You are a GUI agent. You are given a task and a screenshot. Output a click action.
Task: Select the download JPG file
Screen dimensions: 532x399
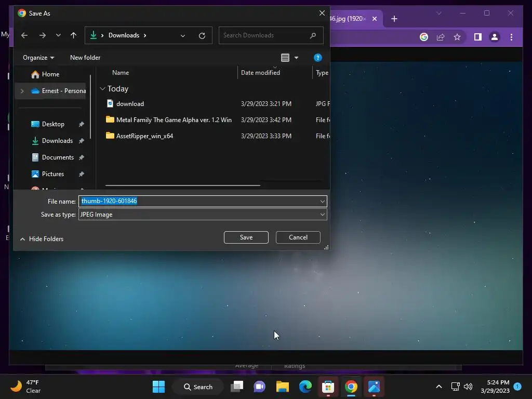pyautogui.click(x=130, y=104)
